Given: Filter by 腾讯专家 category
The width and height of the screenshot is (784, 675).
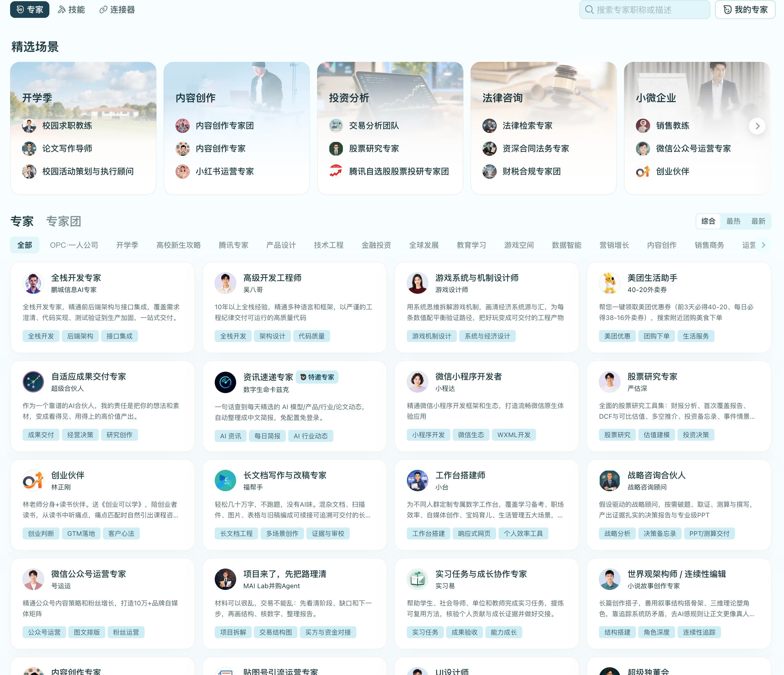Looking at the screenshot, I should [x=233, y=245].
